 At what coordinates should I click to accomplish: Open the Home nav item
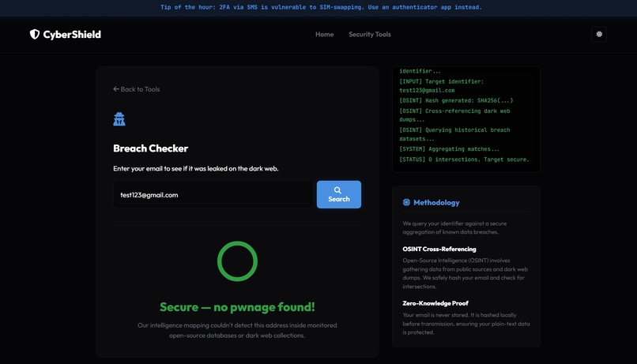pos(324,35)
